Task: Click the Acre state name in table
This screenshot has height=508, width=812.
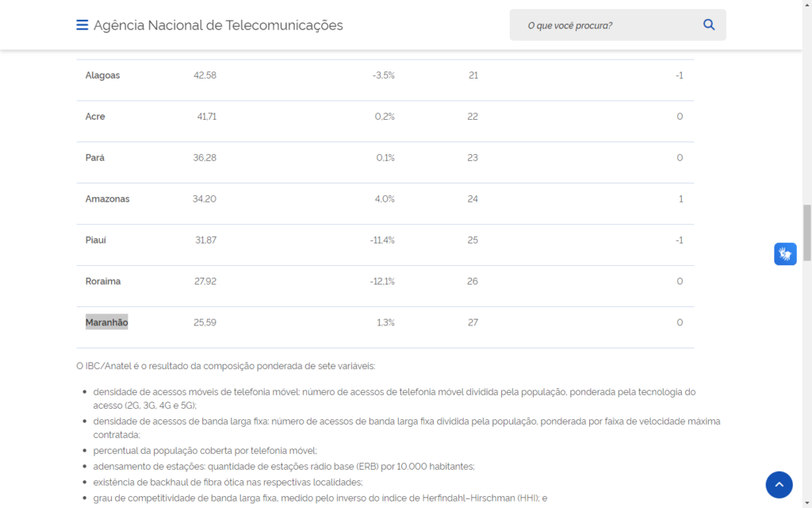Action: pyautogui.click(x=95, y=117)
